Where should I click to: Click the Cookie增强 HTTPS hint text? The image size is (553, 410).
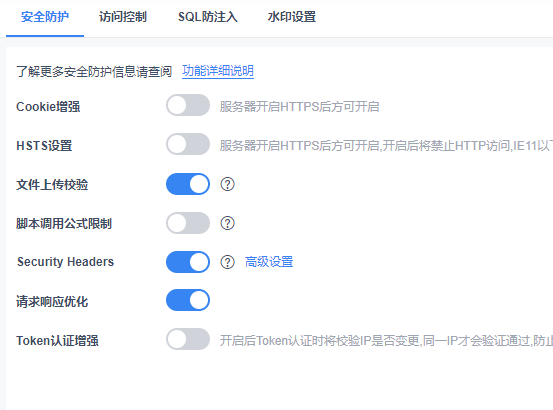point(299,106)
